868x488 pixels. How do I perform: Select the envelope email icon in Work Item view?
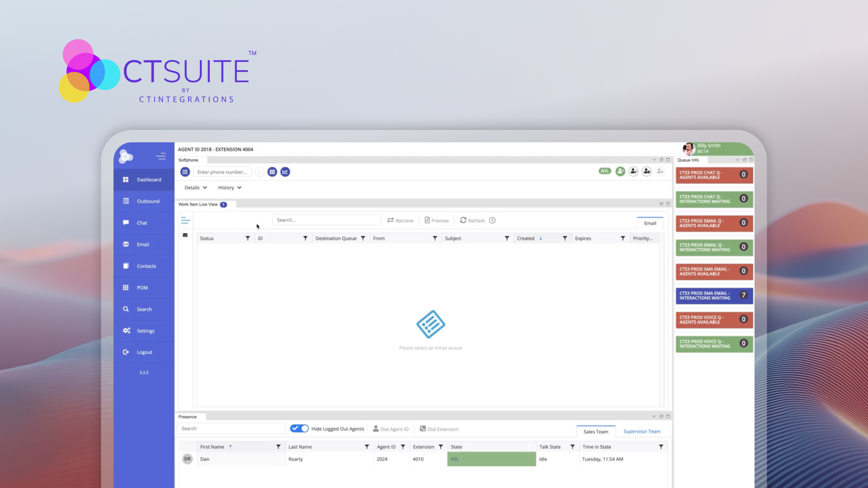pyautogui.click(x=185, y=235)
